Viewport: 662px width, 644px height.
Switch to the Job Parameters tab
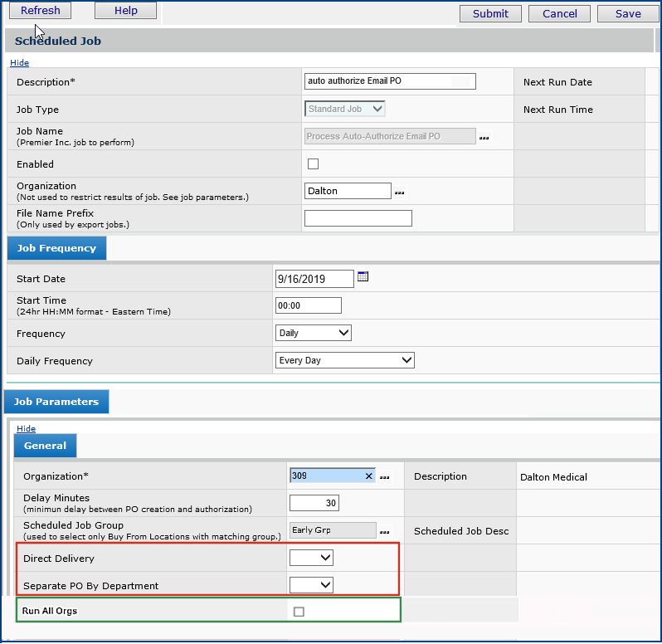56,402
